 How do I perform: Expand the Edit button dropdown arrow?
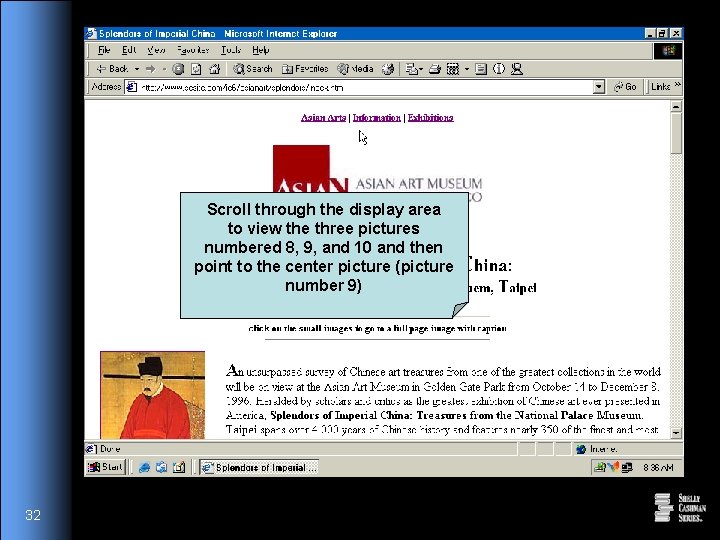click(467, 69)
